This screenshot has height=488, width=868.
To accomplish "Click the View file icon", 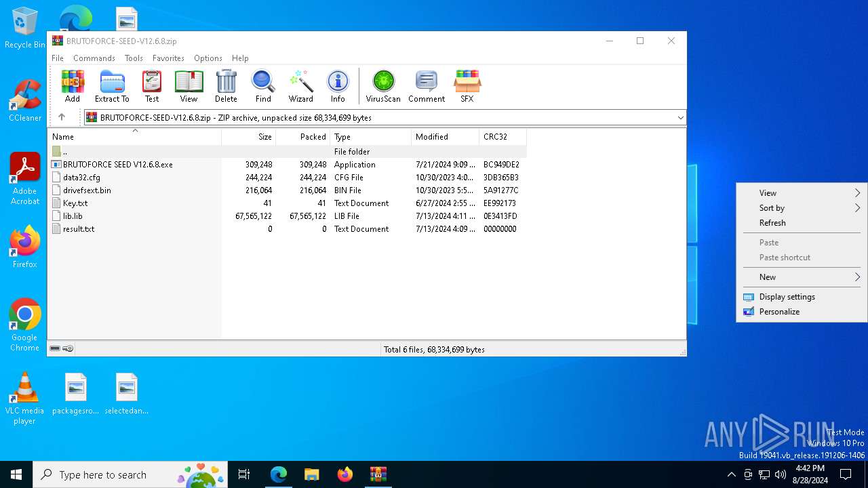I will 189,86.
